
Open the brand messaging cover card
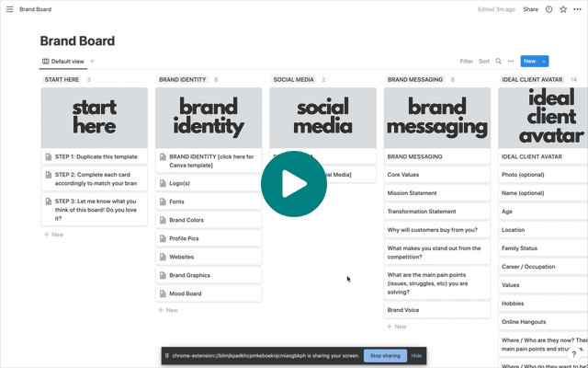pyautogui.click(x=437, y=118)
